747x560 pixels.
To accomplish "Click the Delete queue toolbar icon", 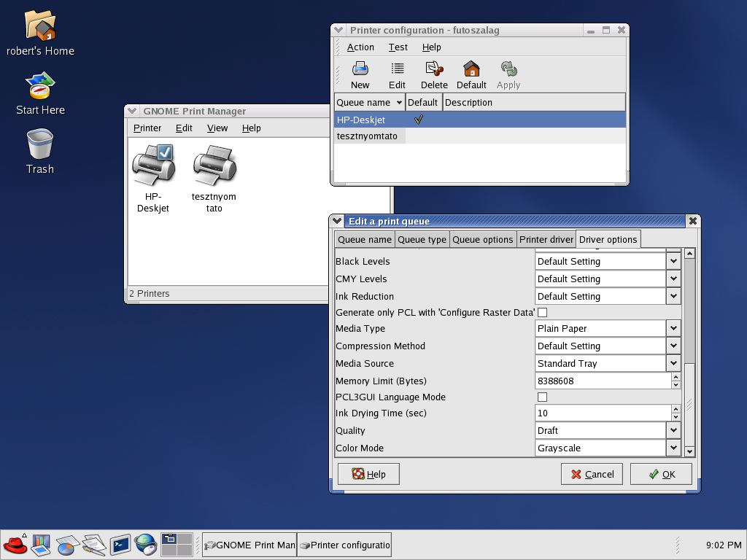I will 434,75.
